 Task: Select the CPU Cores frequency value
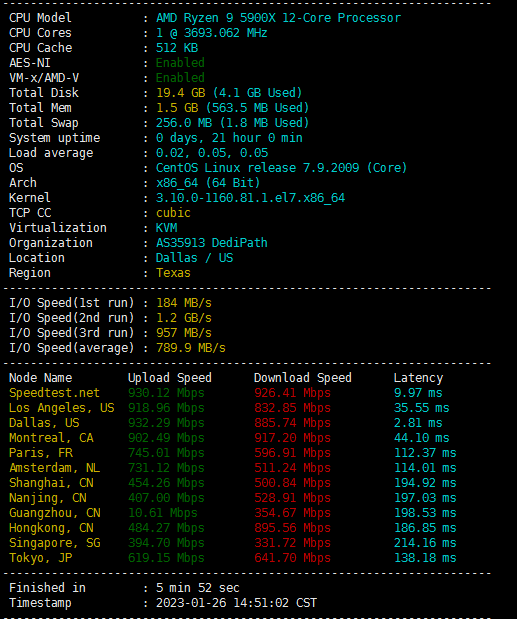click(x=212, y=33)
